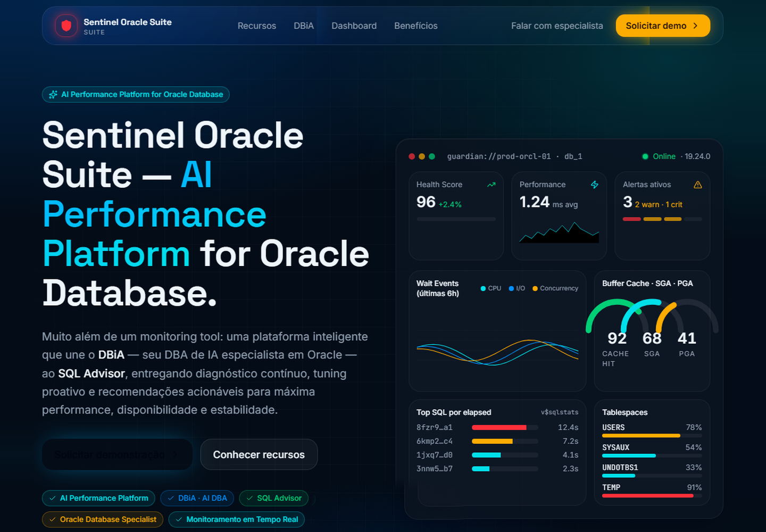Click the red shield logo icon
The image size is (766, 532).
point(66,26)
